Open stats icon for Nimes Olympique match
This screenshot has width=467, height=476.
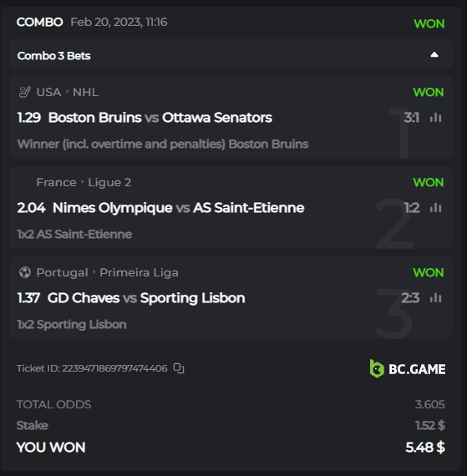(x=436, y=208)
